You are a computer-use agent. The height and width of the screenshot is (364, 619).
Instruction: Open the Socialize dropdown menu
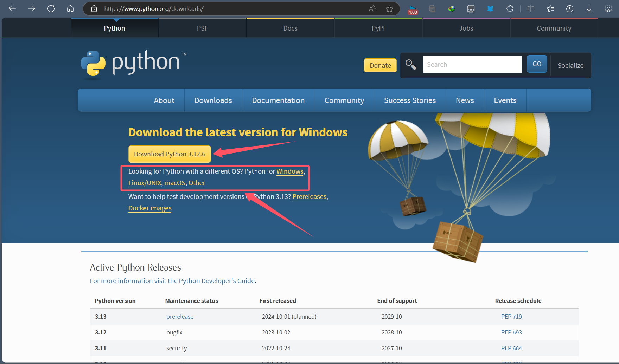pyautogui.click(x=570, y=65)
